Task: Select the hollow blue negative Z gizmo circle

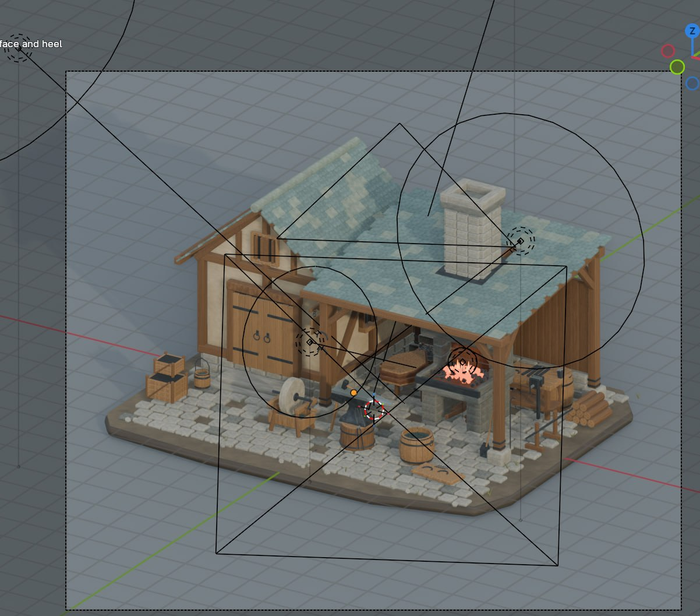Action: click(692, 83)
